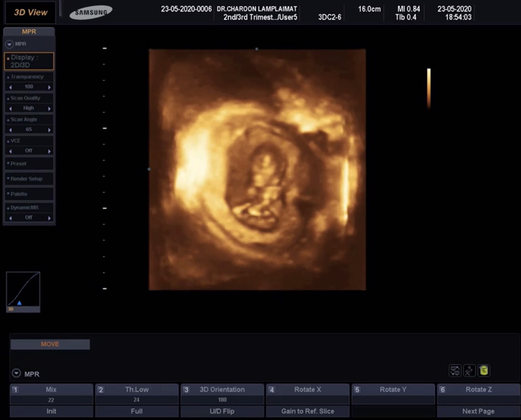Select soft key 4 Rotate X
This screenshot has width=521, height=420.
click(308, 389)
